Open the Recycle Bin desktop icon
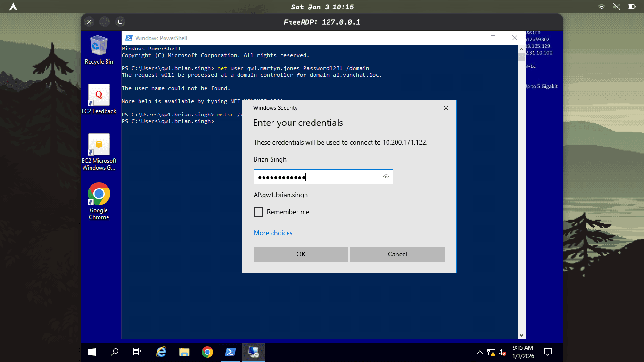Screen dimensions: 644x362 (x=99, y=49)
